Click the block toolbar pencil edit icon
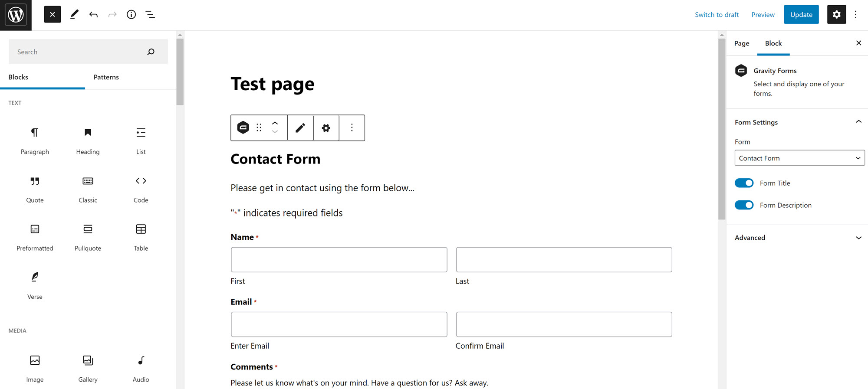This screenshot has width=868, height=389. point(300,128)
